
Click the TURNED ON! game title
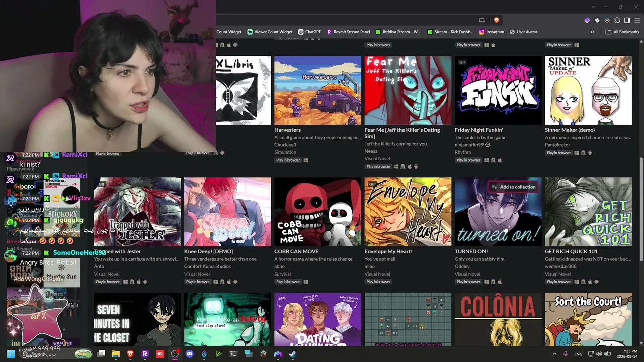pos(471,251)
